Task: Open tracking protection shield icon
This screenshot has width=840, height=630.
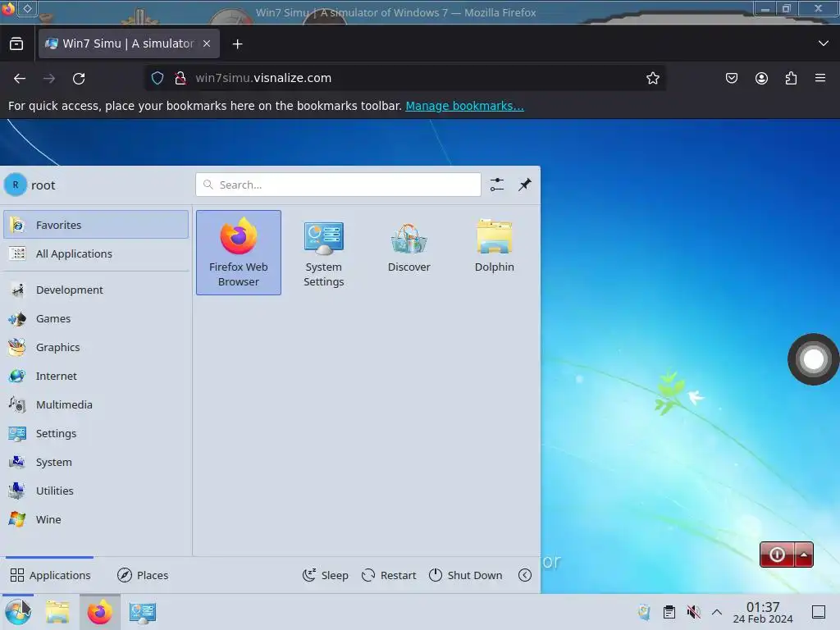Action: [x=157, y=78]
